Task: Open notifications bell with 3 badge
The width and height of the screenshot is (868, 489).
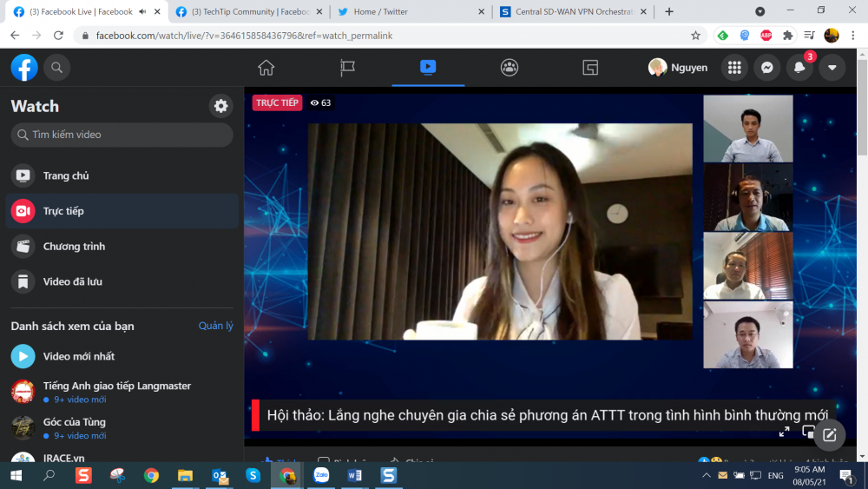Action: pyautogui.click(x=799, y=68)
